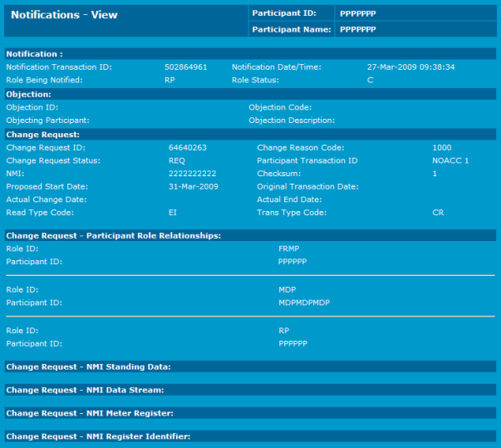The width and height of the screenshot is (501, 448).
Task: Click the Objection section header
Action: pos(28,95)
